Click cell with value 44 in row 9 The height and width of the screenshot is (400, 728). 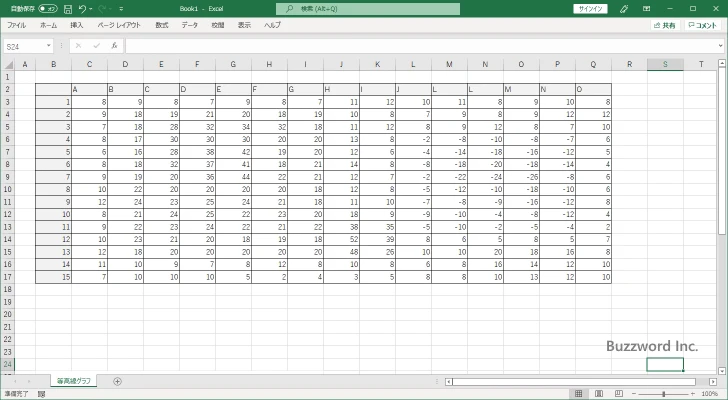(x=233, y=177)
